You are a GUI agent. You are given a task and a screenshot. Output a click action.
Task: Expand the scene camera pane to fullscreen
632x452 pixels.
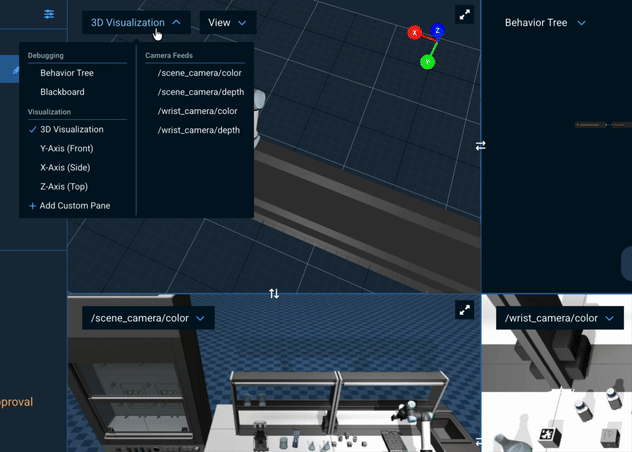click(464, 310)
